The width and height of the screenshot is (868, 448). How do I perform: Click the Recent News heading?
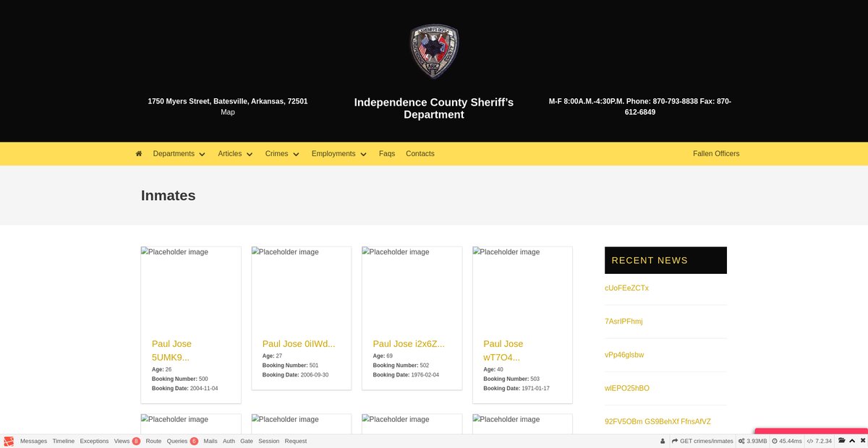[650, 260]
